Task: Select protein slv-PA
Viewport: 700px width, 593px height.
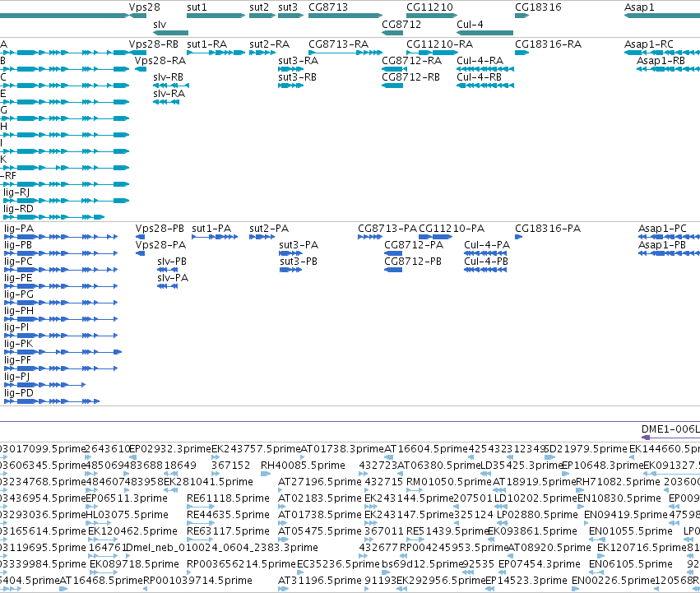Action: point(168,286)
